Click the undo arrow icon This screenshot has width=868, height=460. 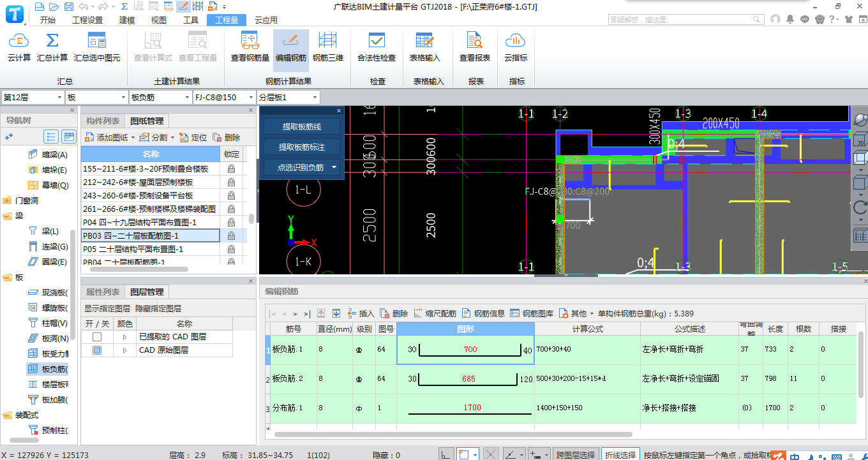click(84, 6)
